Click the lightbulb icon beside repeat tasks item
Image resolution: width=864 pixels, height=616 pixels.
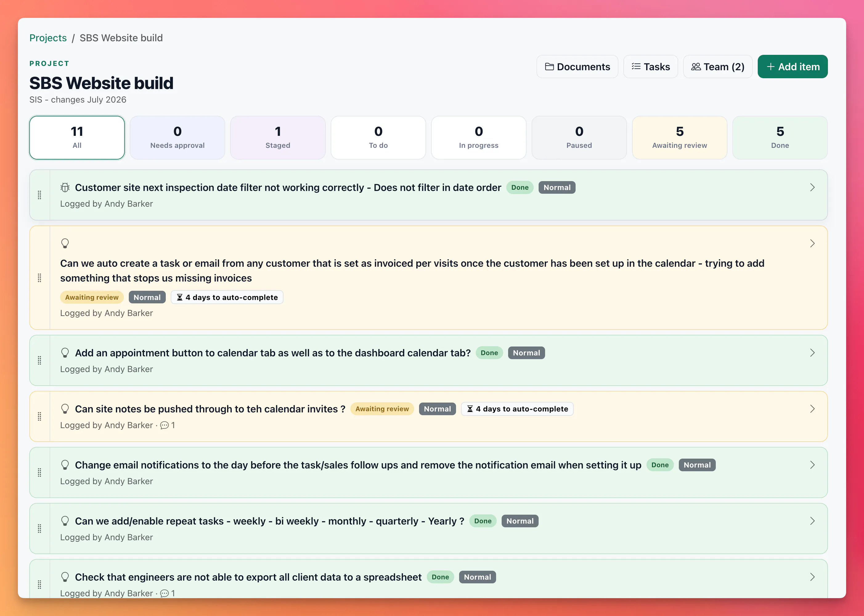pyautogui.click(x=65, y=521)
